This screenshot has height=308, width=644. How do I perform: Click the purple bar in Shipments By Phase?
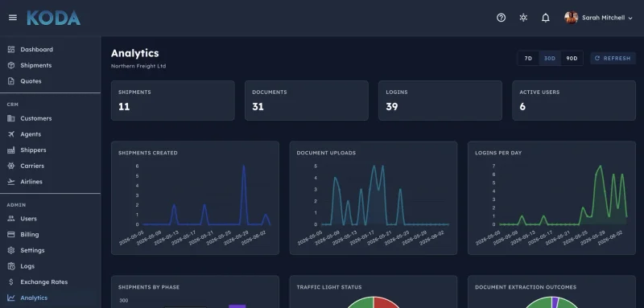click(x=237, y=306)
